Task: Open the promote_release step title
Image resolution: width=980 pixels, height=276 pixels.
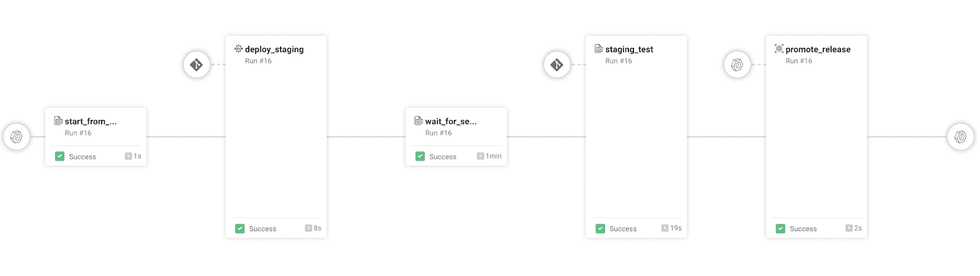Action: coord(818,50)
